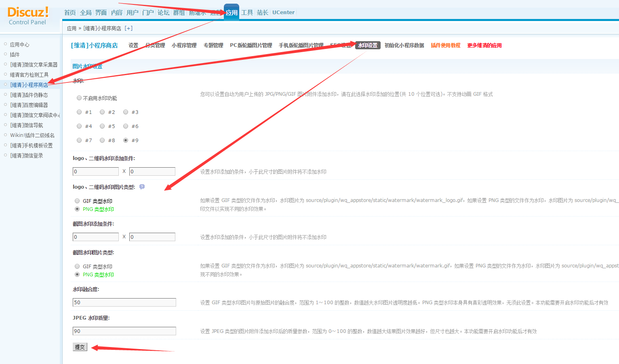Open Wikin!插件二级域名 in the sidebar
The image size is (619, 364).
[x=32, y=135]
